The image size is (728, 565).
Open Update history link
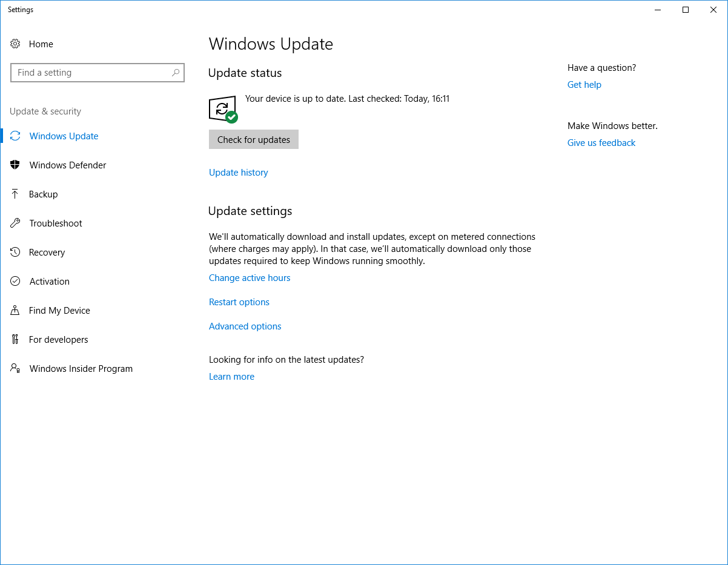point(239,173)
